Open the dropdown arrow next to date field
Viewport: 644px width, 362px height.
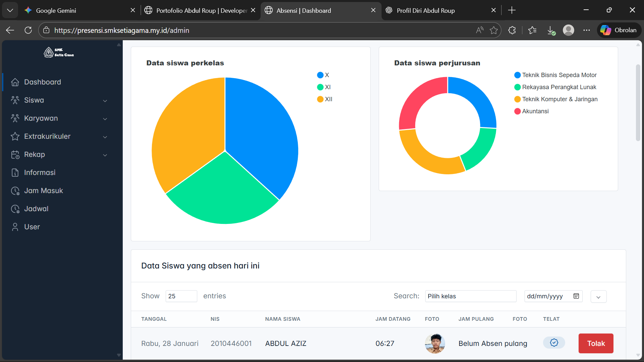point(598,297)
